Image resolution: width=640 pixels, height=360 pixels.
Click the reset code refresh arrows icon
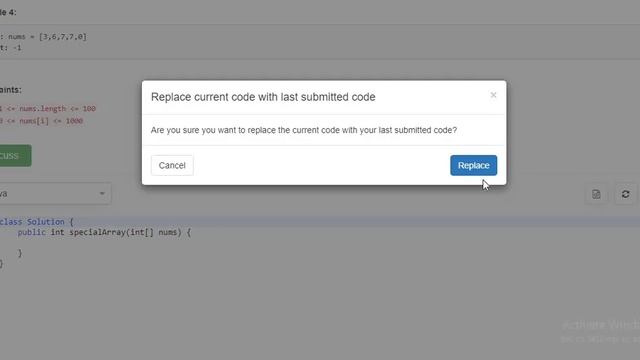click(625, 194)
